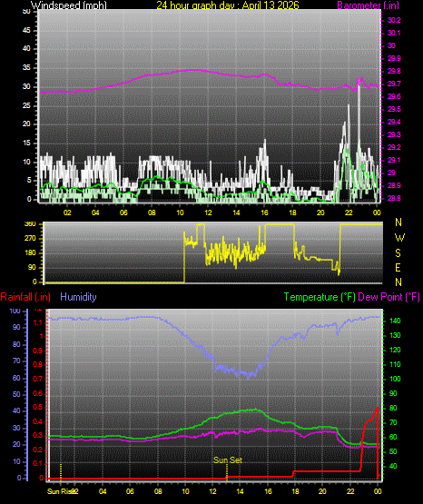The height and width of the screenshot is (504, 423).
Task: Click the 'Rainfall (.in)' legend label
Action: [25, 297]
